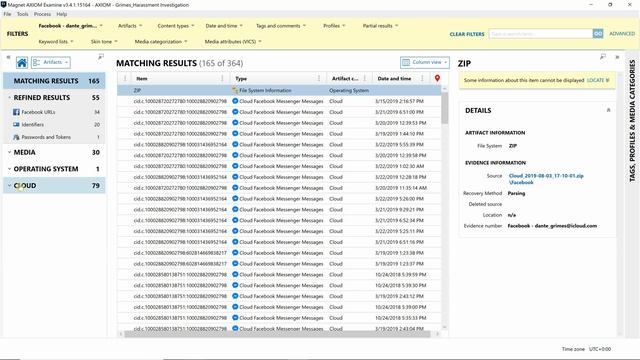The image size is (640, 360).
Task: Open the Artifacts explorer dropdown
Action: pos(51,62)
